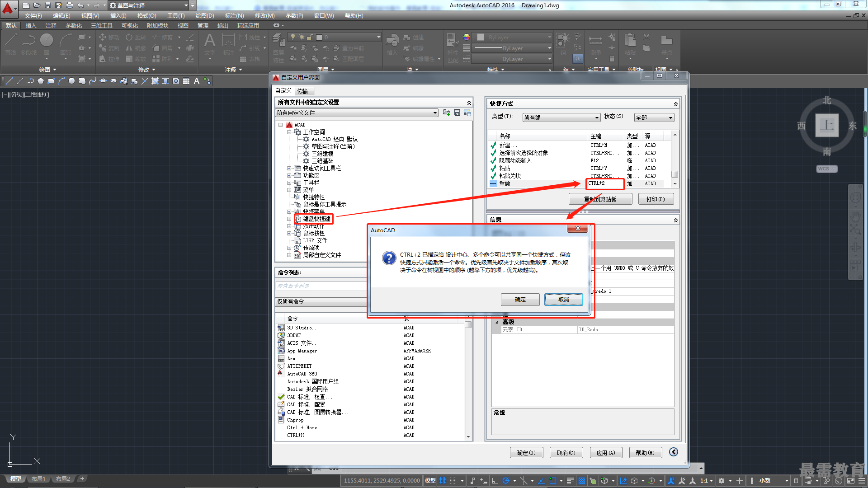Toggle annotation visibility in status bar
The image size is (868, 488).
[x=671, y=481]
